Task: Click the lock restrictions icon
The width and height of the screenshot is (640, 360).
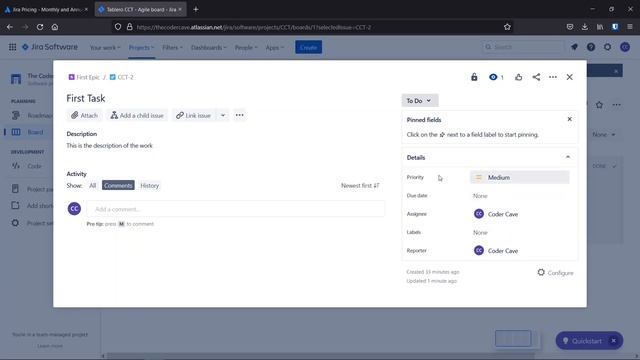Action: 474,77
